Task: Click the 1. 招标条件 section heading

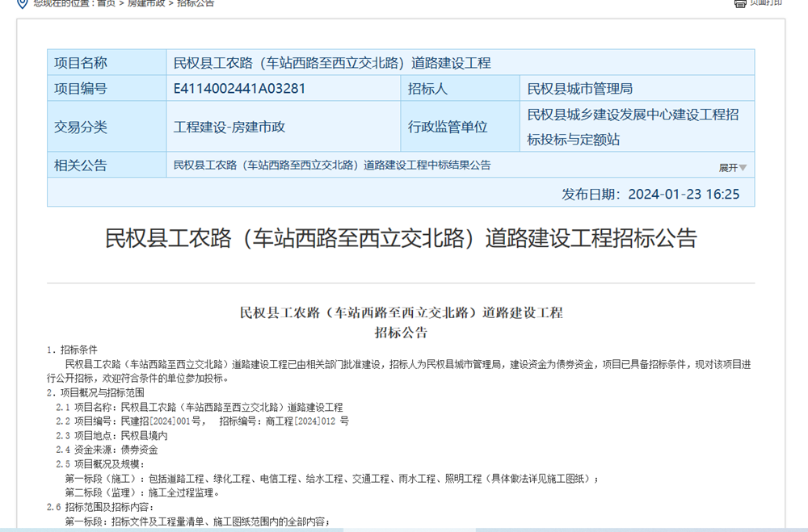Action: 72,350
